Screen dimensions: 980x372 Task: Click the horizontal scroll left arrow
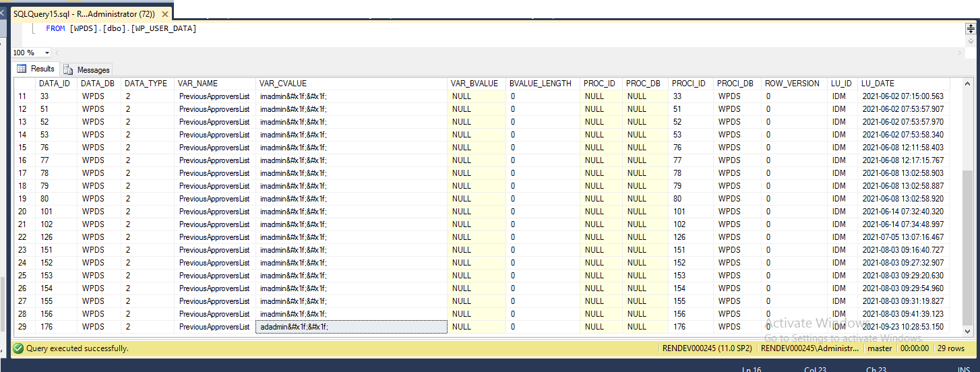click(x=58, y=53)
